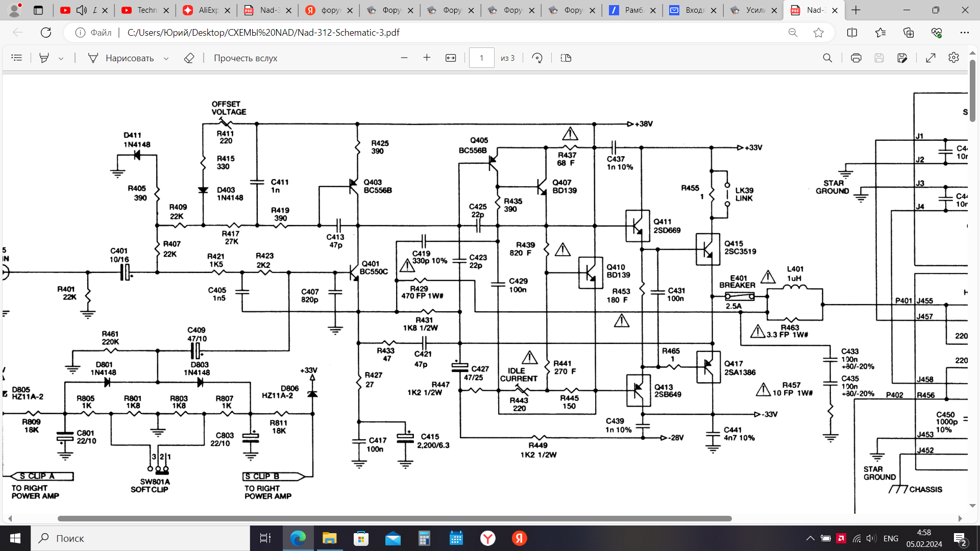Search within the PDF document
The image size is (980, 551).
pos(827,58)
